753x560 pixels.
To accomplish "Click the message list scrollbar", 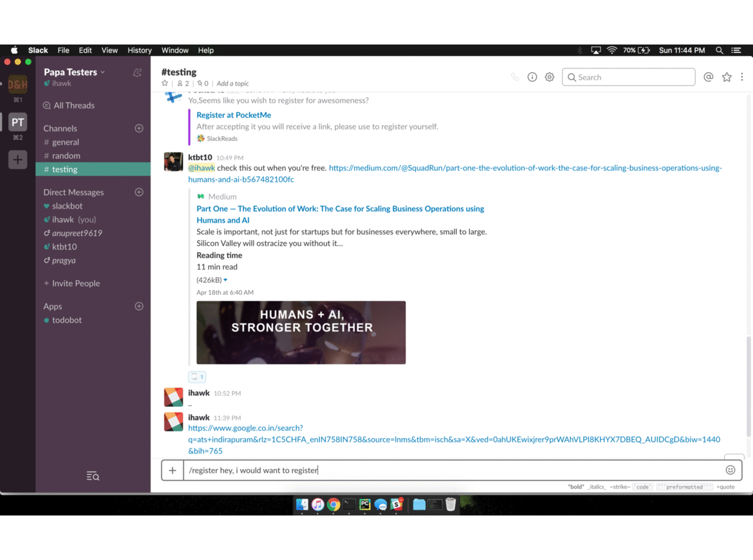I will [x=748, y=387].
